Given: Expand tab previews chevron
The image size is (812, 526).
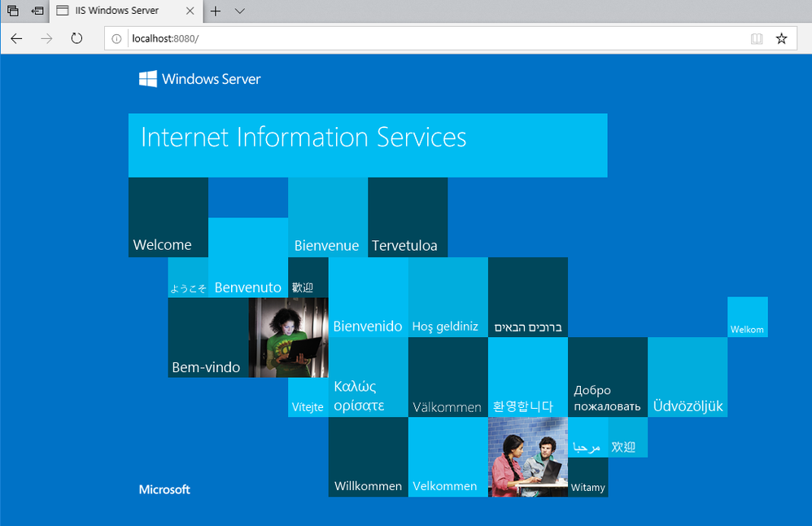Looking at the screenshot, I should point(239,11).
